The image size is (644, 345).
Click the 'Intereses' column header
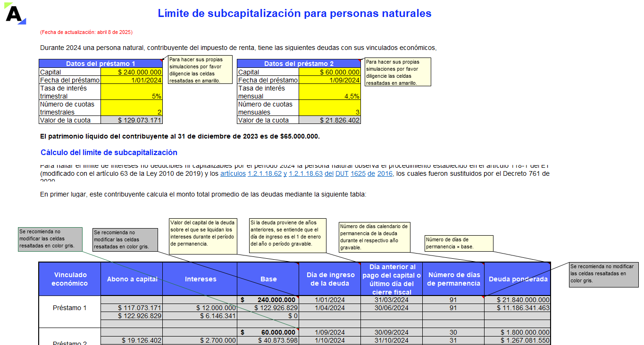tap(200, 279)
